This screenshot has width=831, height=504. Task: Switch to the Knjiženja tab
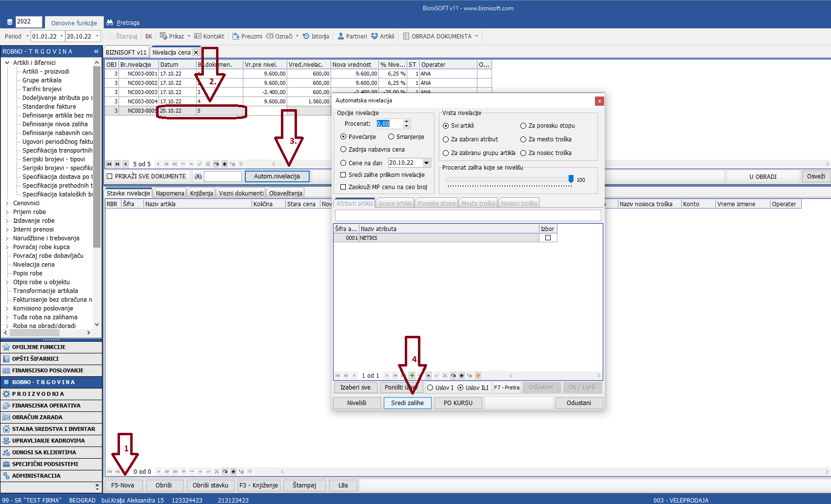click(201, 194)
